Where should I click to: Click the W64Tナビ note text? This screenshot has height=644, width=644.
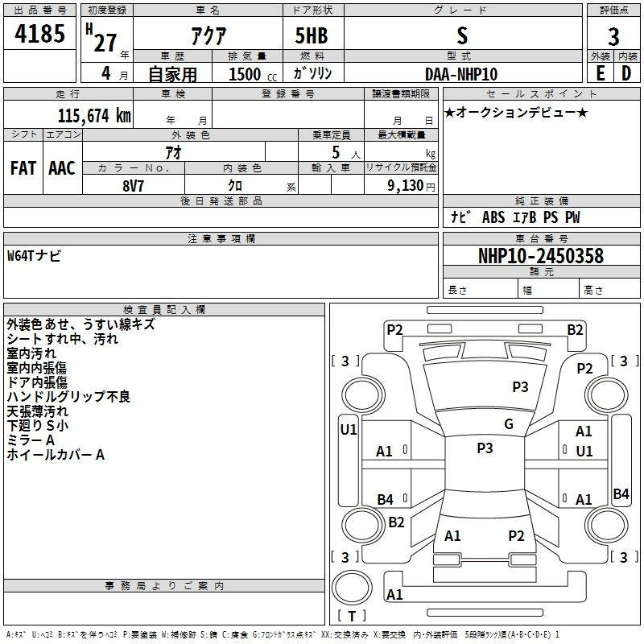pos(34,256)
